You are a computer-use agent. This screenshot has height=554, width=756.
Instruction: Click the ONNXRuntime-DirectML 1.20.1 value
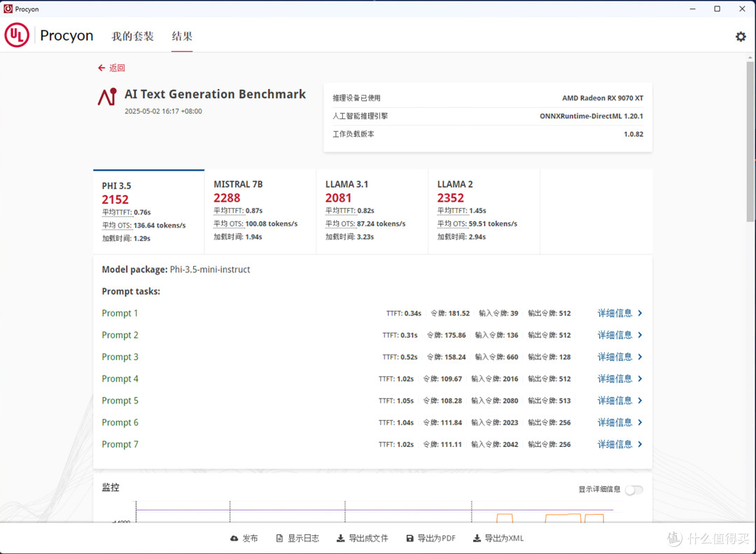click(x=591, y=116)
